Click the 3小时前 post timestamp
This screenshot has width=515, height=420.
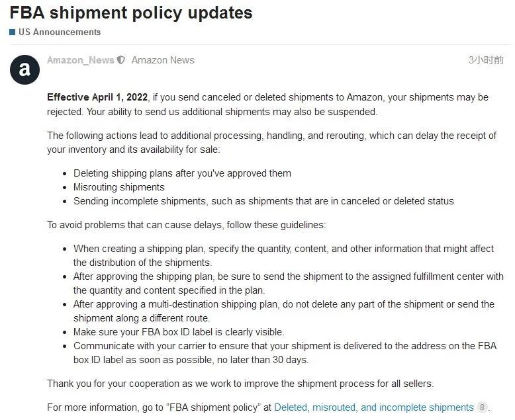486,60
